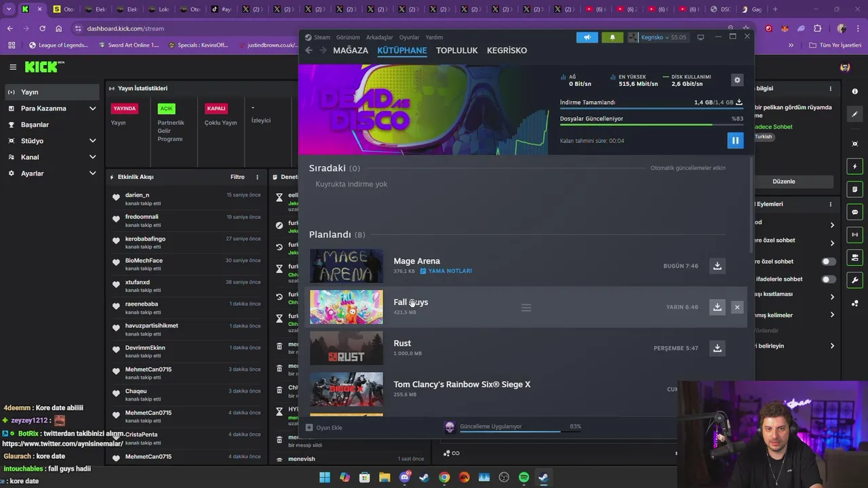Expand the kısıtlaması chat setting
Screen dimensions: 868x488
pyautogui.click(x=832, y=297)
